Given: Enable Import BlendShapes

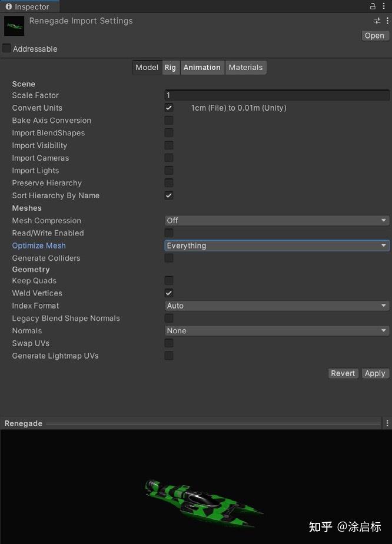Looking at the screenshot, I should [x=169, y=133].
